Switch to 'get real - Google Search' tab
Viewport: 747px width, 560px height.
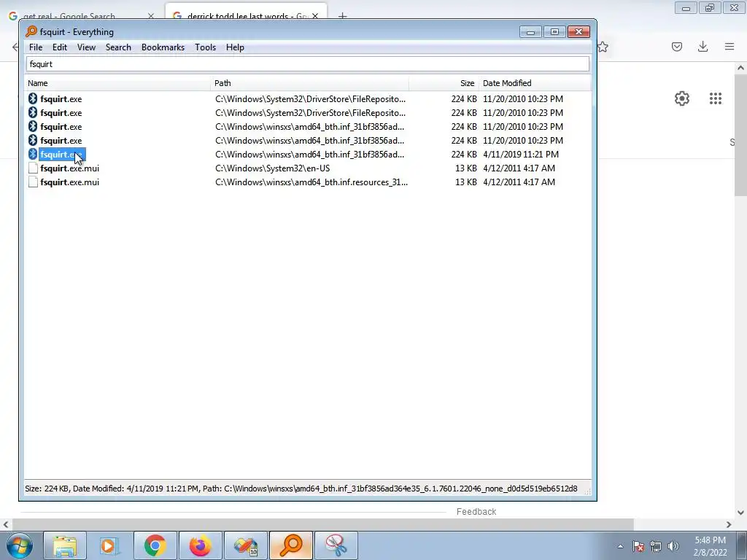click(x=69, y=15)
